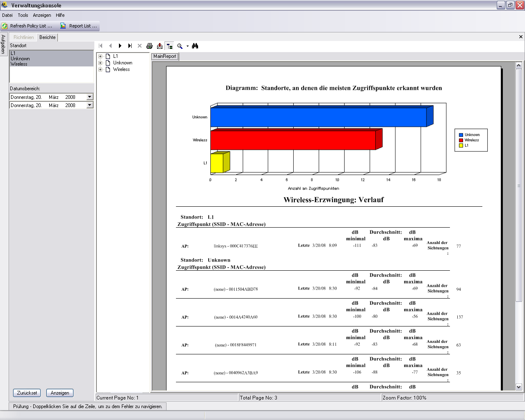Click the blue Unknown legend swatch

pos(461,135)
